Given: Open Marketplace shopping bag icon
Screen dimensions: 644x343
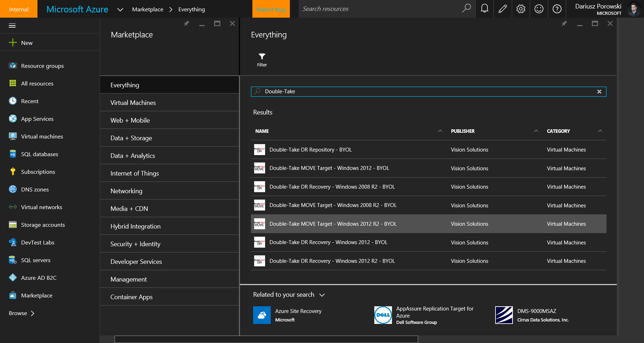Looking at the screenshot, I should tap(13, 295).
